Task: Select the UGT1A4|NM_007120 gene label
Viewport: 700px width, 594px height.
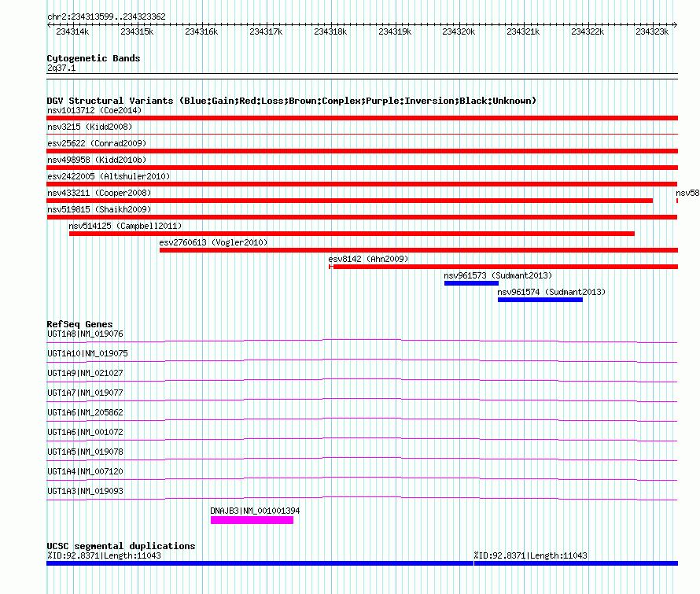Action: 85,471
